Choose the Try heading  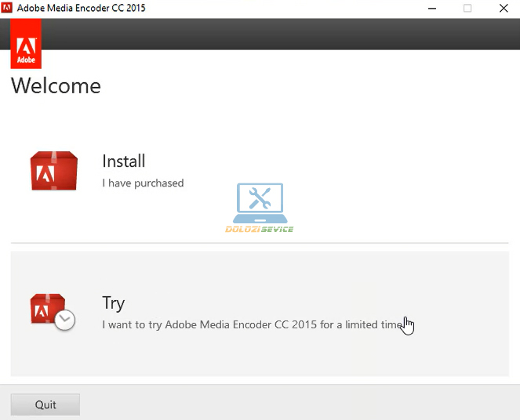pos(114,303)
